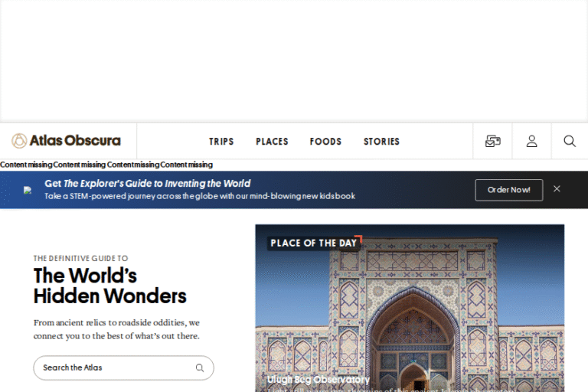Click the first Content missing text

(26, 165)
